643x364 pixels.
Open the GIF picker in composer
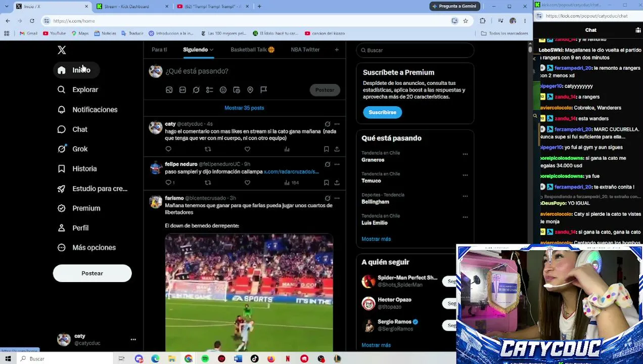coord(182,90)
